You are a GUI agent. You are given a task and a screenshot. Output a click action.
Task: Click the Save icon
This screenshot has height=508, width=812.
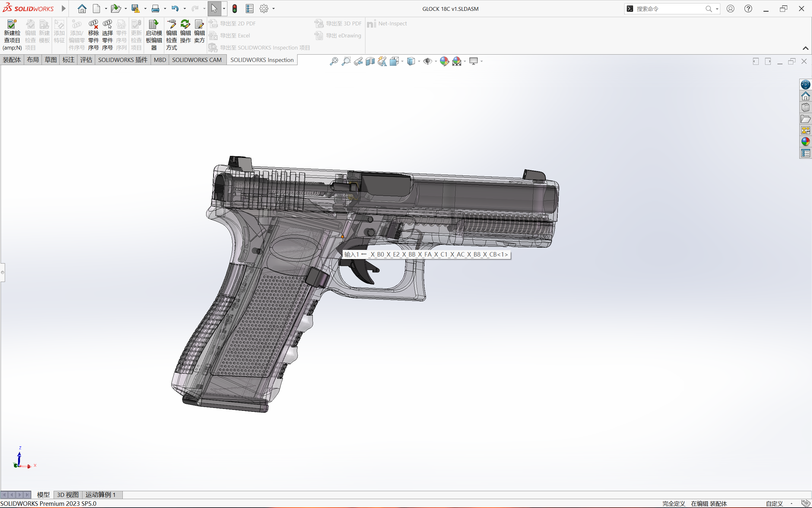click(135, 9)
